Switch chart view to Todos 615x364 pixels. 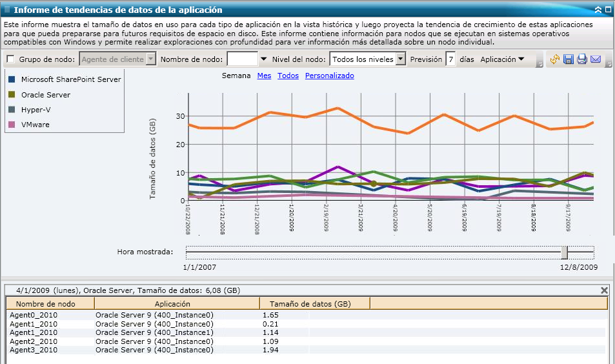[288, 76]
